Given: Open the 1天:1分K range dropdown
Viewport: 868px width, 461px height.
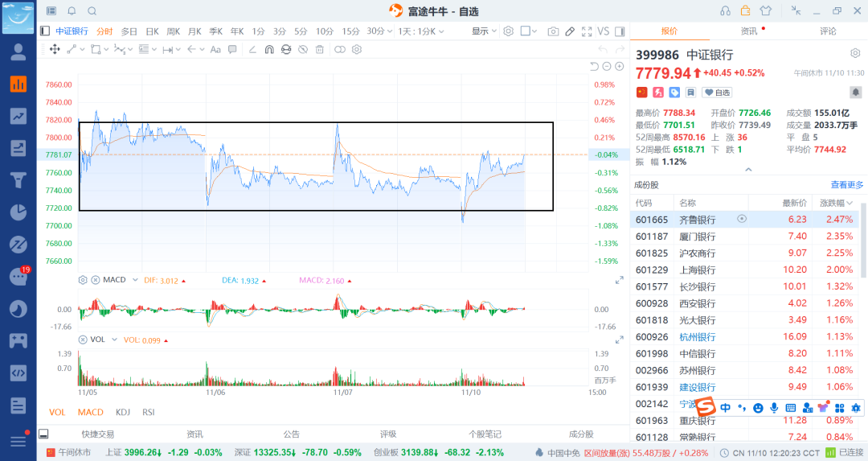Looking at the screenshot, I should [x=420, y=31].
